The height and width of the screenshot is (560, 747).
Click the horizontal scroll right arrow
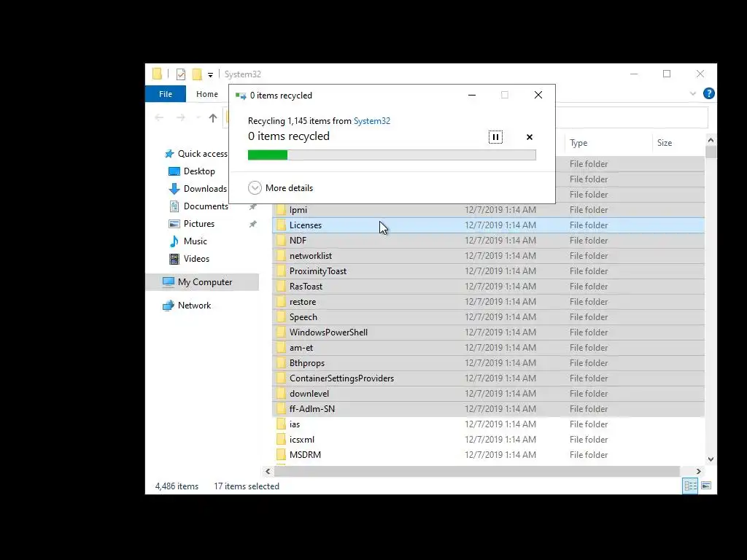(x=699, y=472)
